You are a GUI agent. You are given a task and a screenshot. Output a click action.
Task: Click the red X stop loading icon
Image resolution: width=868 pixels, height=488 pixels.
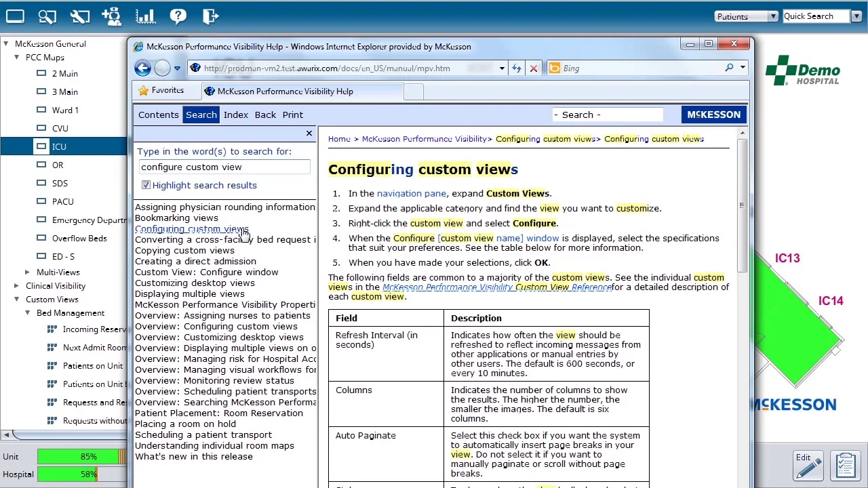[533, 68]
